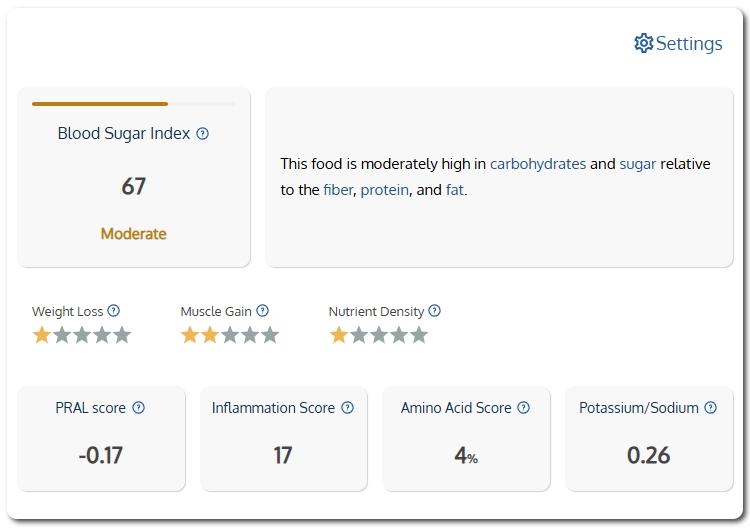Screen dimensions: 750x530
Task: Click the second Muscle Gain star
Action: [x=210, y=335]
